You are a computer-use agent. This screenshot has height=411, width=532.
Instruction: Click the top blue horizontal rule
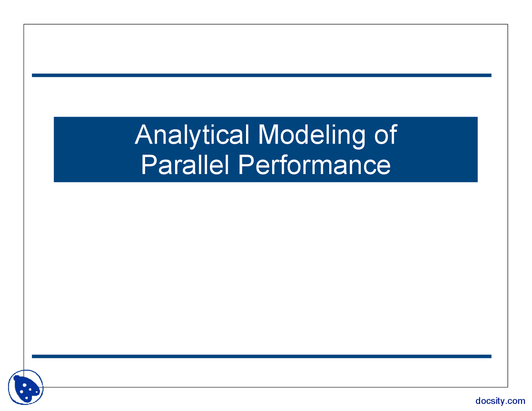[x=261, y=75]
